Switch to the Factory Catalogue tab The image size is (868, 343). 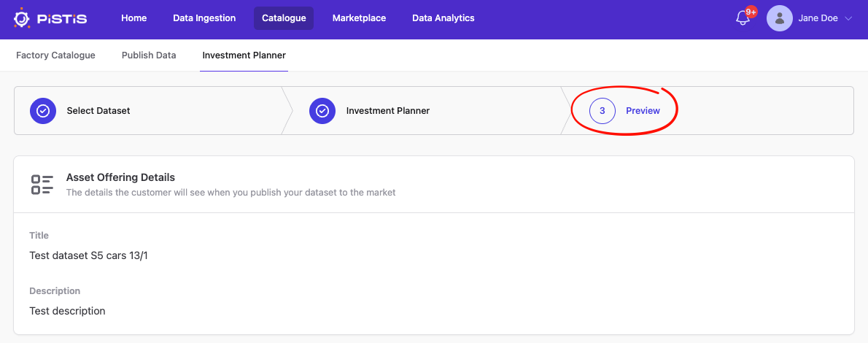pos(55,55)
